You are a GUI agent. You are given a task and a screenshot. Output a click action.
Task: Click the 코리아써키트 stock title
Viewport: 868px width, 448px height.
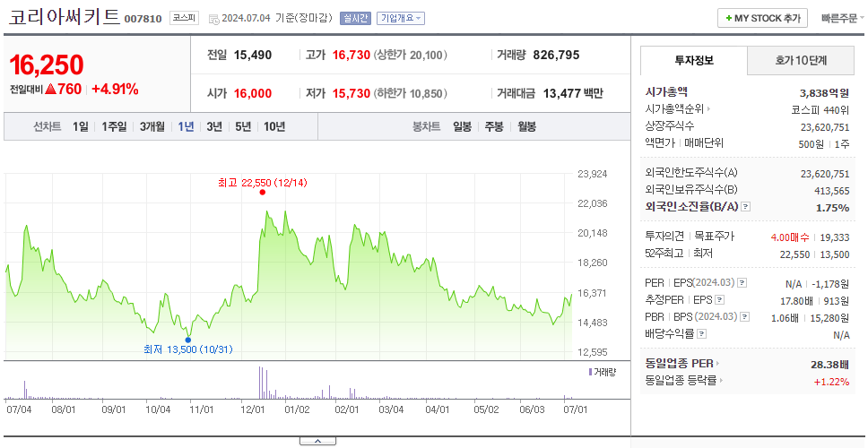[65, 17]
